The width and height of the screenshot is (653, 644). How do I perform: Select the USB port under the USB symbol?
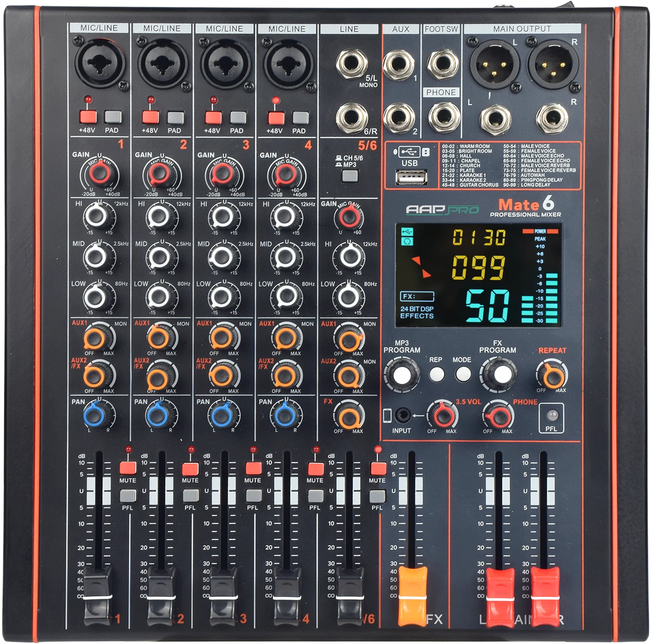[411, 177]
